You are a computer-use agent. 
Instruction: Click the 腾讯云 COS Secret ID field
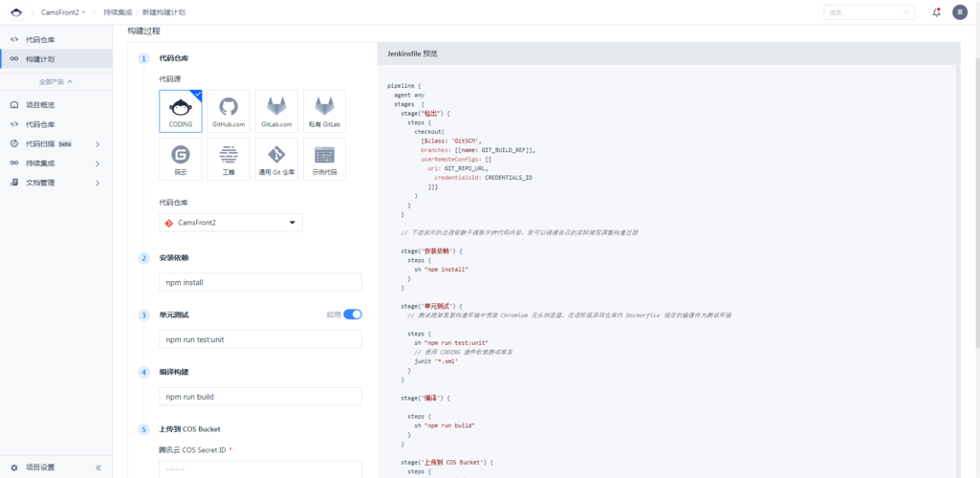pyautogui.click(x=261, y=469)
